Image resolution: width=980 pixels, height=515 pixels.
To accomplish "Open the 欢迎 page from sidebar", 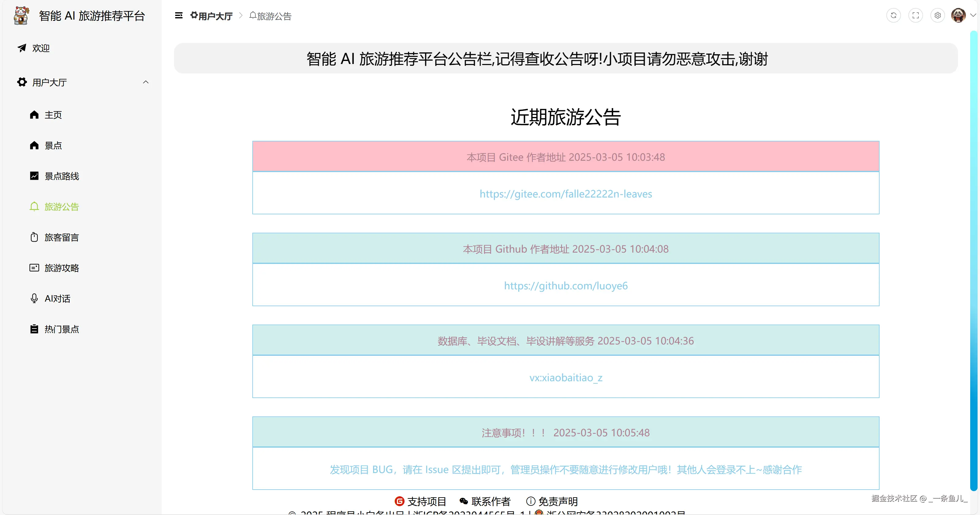I will pyautogui.click(x=41, y=48).
